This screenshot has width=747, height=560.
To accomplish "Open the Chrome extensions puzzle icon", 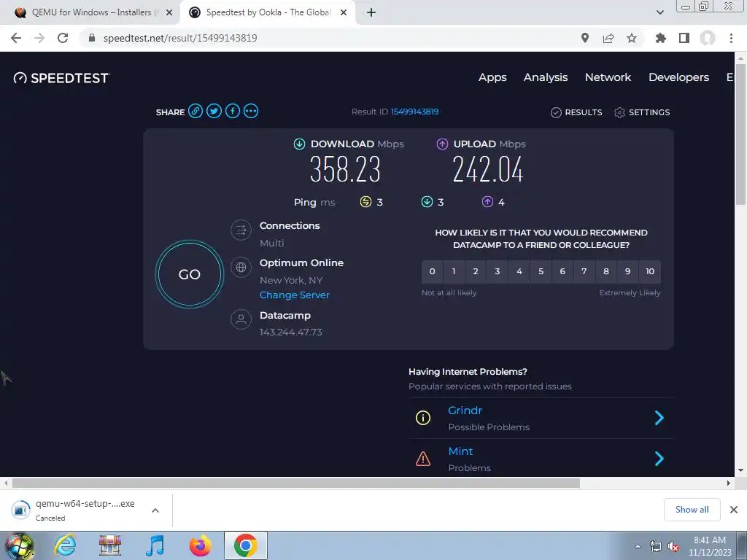I will click(x=660, y=38).
